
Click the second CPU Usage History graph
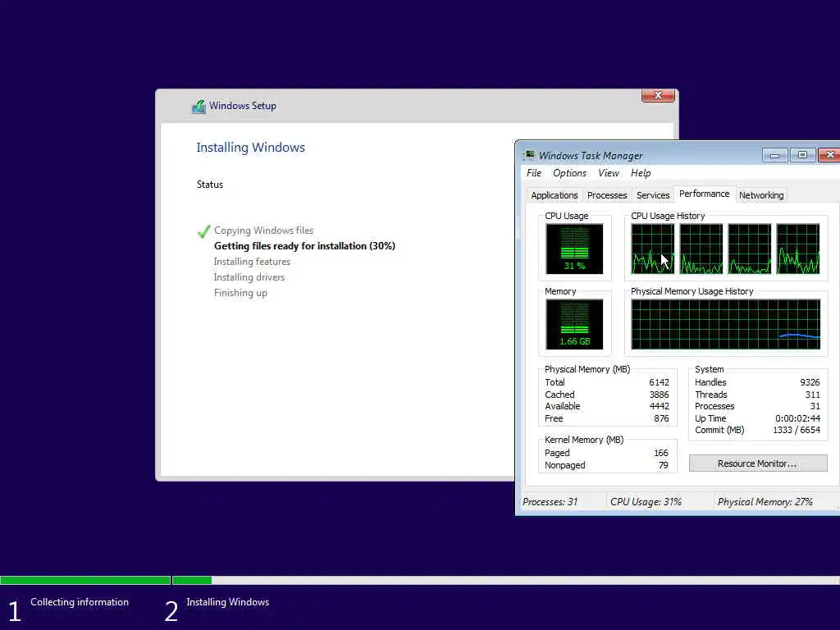pyautogui.click(x=701, y=249)
